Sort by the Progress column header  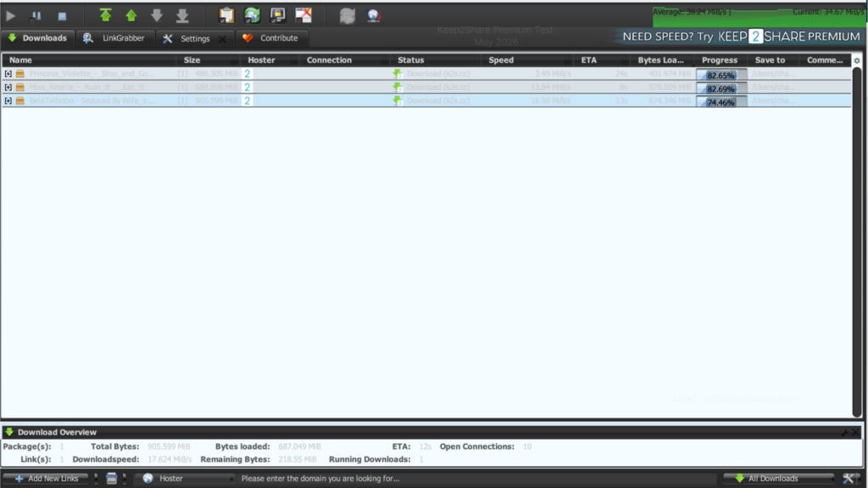click(720, 60)
